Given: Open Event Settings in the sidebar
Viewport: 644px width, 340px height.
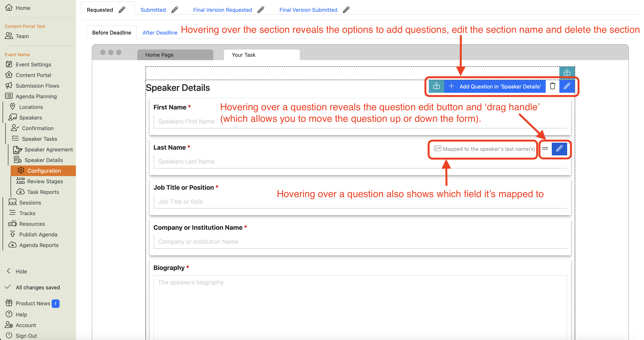Looking at the screenshot, I should click(28, 65).
